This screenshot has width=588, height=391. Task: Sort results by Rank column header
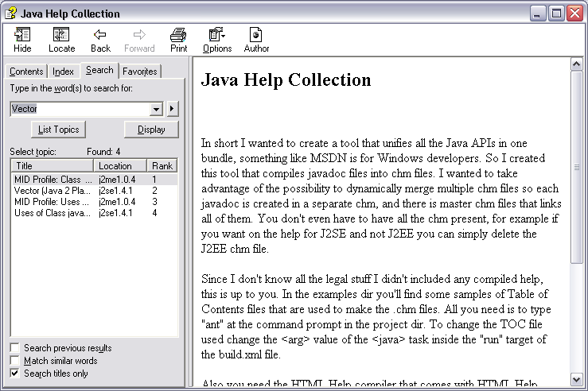(x=162, y=166)
